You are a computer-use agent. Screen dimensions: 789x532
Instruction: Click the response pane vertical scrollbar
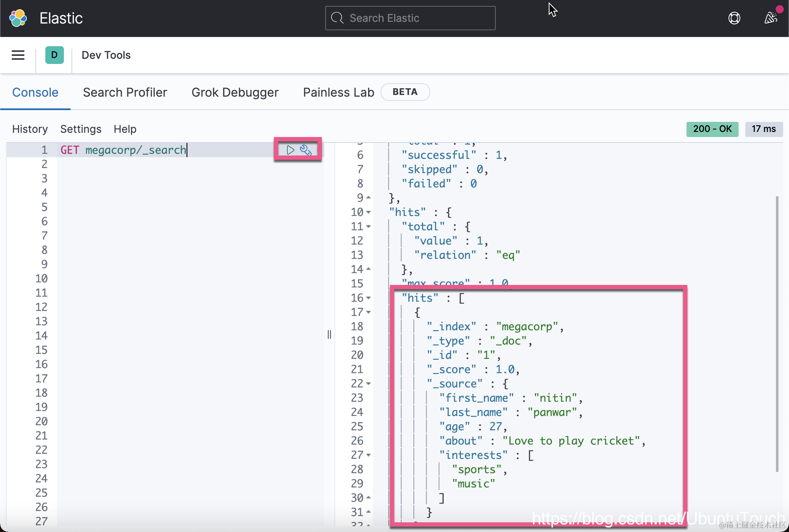pos(777,334)
